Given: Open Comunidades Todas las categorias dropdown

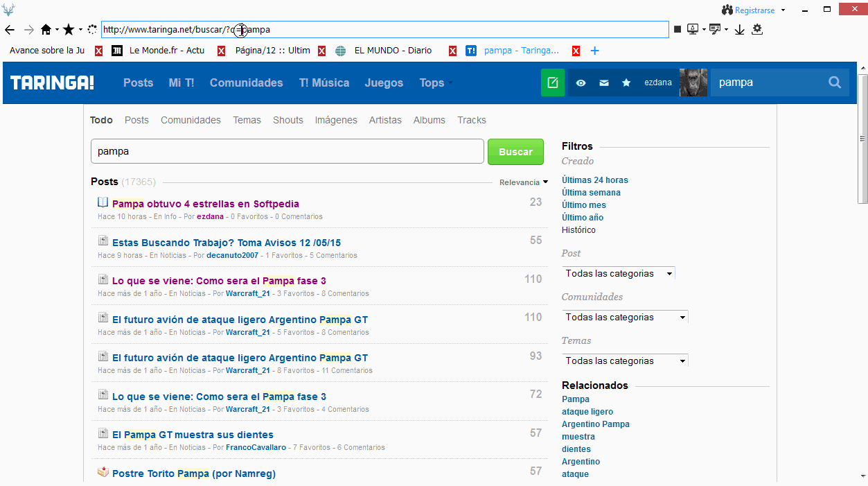Looking at the screenshot, I should 625,318.
